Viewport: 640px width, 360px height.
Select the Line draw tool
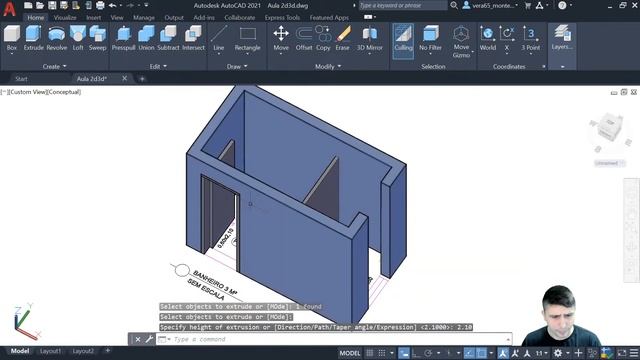[219, 38]
